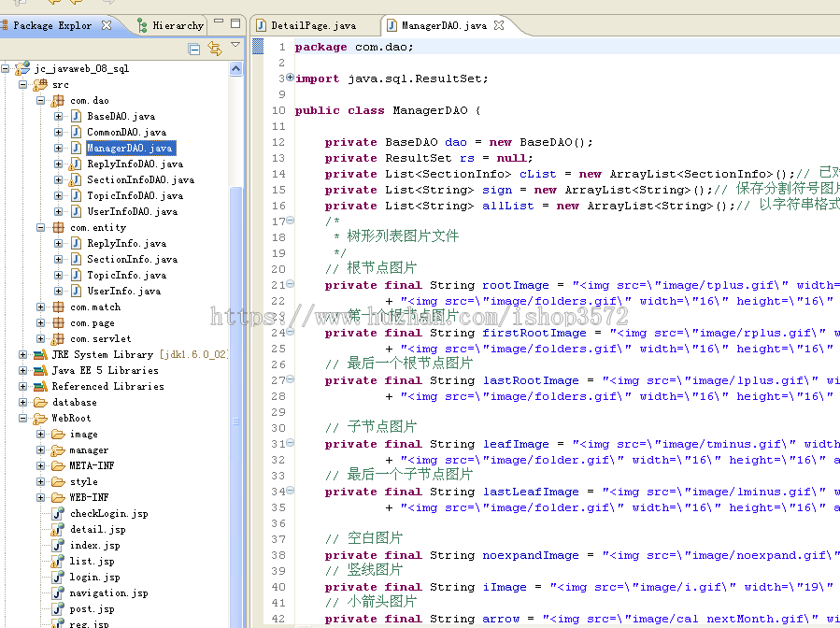Click the BaseDAO.java file icon
840x628 pixels.
point(76,116)
